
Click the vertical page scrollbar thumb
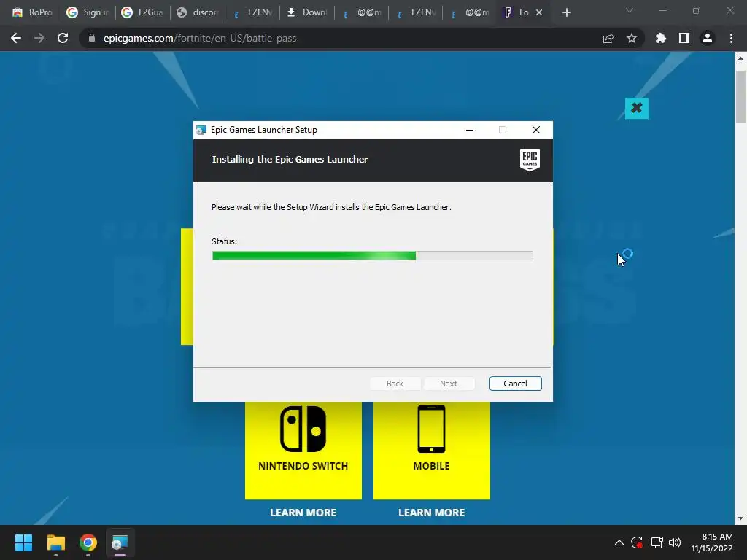pos(740,97)
